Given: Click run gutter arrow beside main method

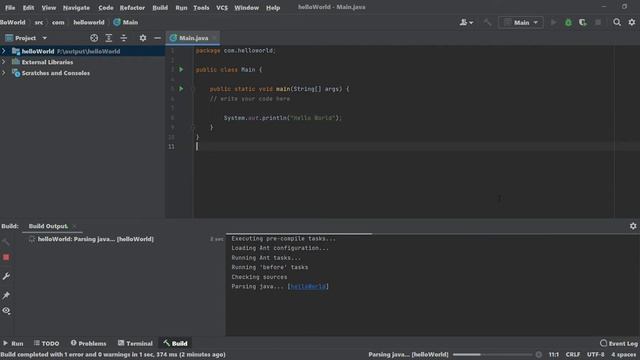Looking at the screenshot, I should (181, 89).
